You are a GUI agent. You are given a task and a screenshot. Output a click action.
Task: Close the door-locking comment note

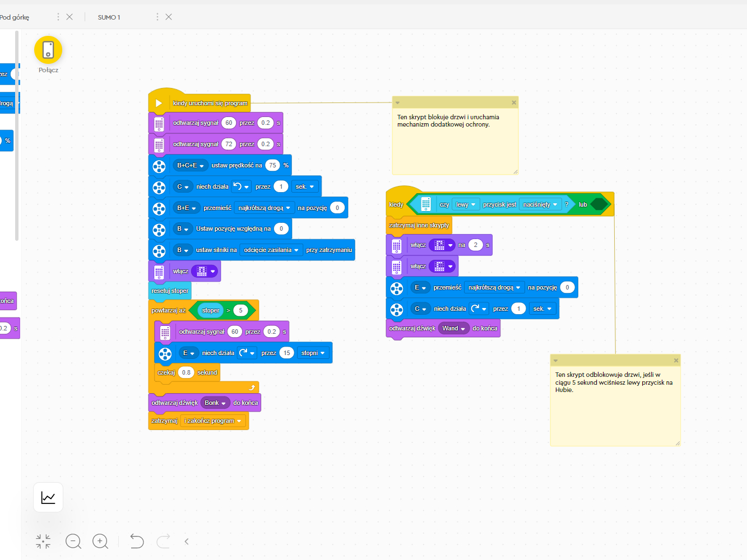pos(514,102)
